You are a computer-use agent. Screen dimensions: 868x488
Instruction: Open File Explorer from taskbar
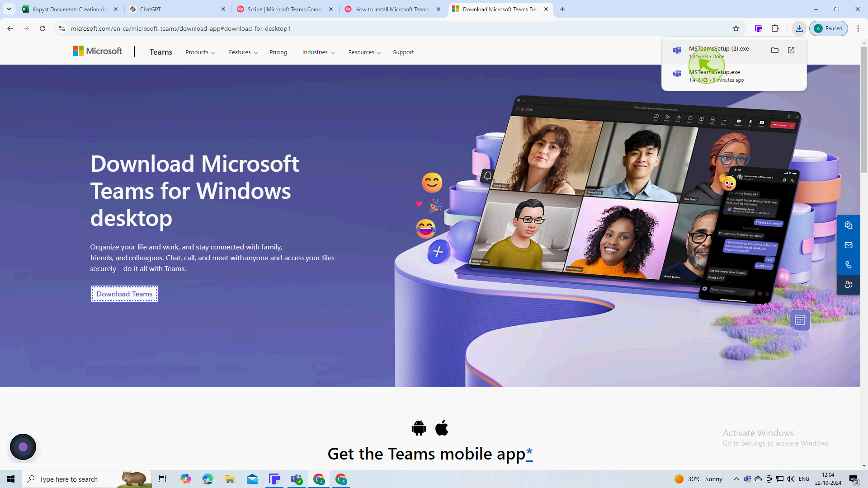[x=230, y=479]
